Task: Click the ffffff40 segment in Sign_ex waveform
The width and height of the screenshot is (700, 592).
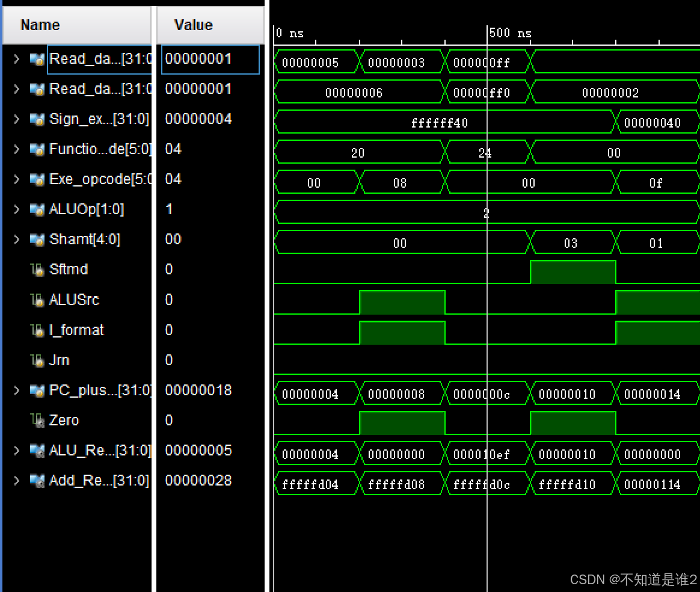Action: click(439, 122)
